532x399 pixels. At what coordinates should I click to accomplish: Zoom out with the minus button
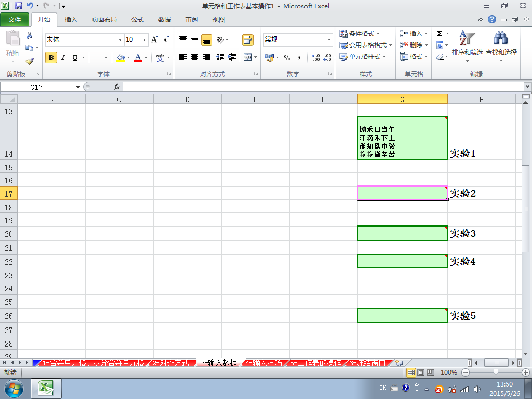pyautogui.click(x=465, y=373)
